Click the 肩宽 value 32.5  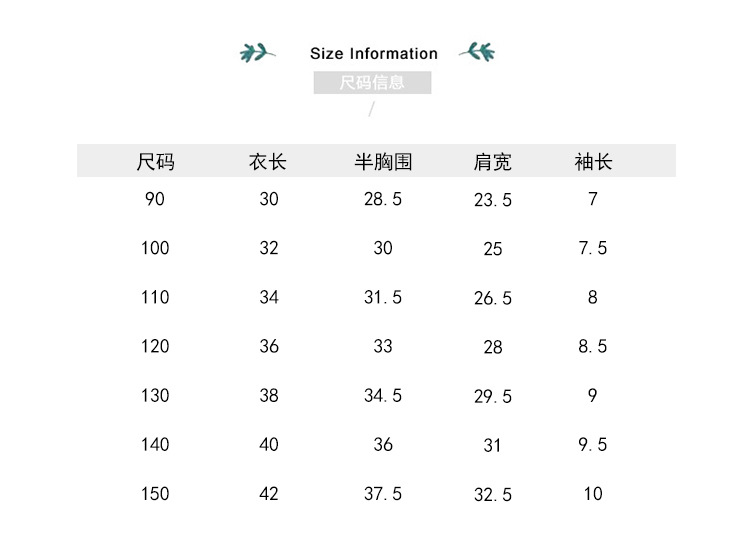click(x=492, y=494)
